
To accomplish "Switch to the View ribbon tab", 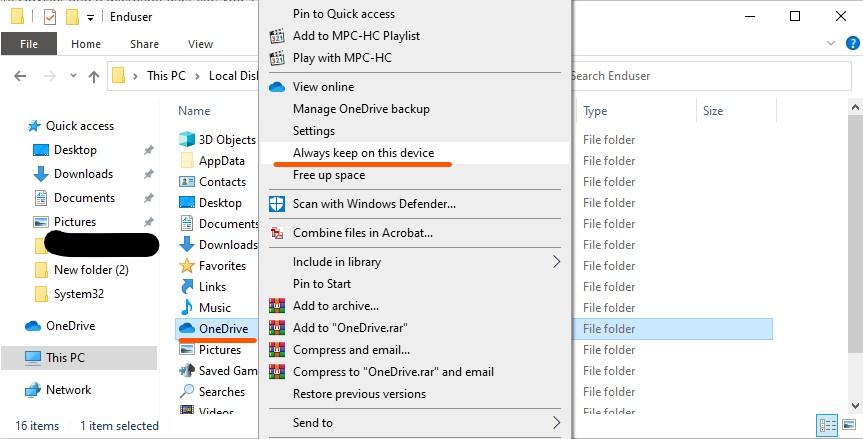I will [x=200, y=44].
